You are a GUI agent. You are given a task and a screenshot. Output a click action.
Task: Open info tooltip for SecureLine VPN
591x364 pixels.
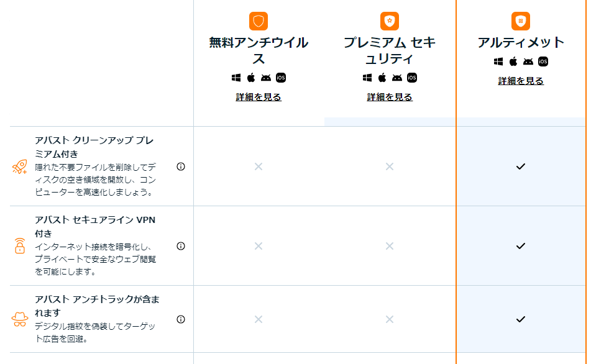(x=181, y=246)
